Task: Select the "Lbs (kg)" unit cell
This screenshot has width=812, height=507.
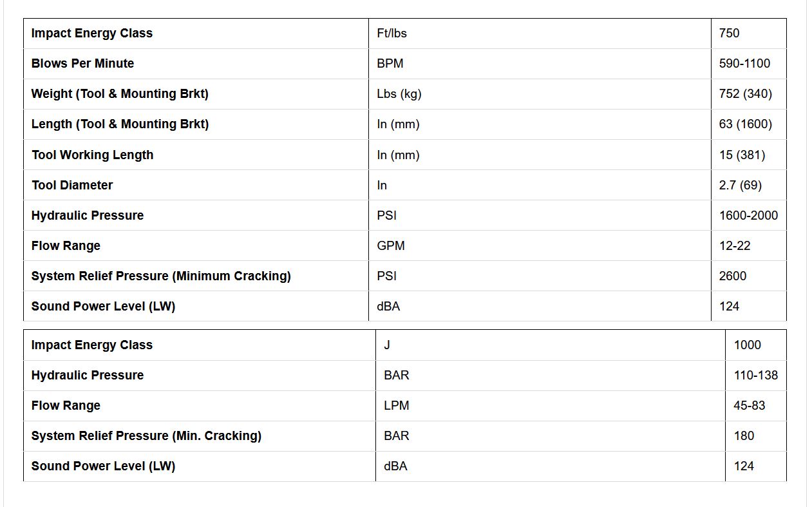Action: pos(399,94)
